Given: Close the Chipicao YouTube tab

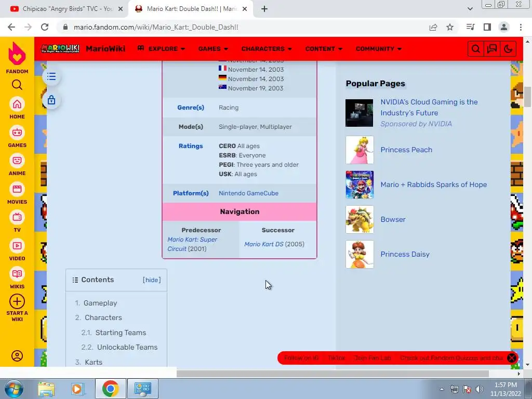Looking at the screenshot, I should tap(121, 9).
